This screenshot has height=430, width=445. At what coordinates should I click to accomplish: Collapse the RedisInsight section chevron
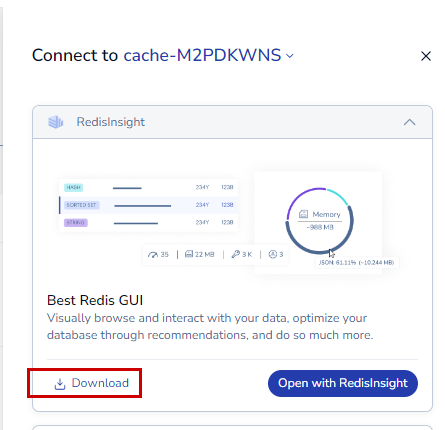[x=409, y=122]
